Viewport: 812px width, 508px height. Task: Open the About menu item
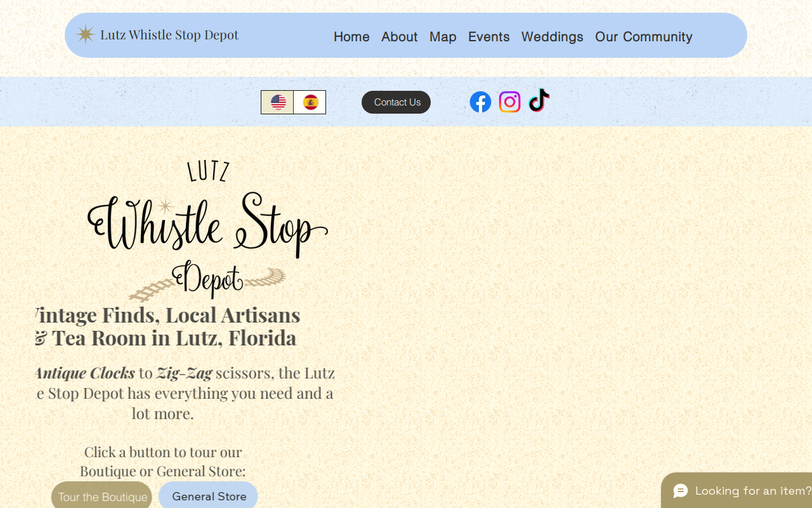pyautogui.click(x=399, y=37)
